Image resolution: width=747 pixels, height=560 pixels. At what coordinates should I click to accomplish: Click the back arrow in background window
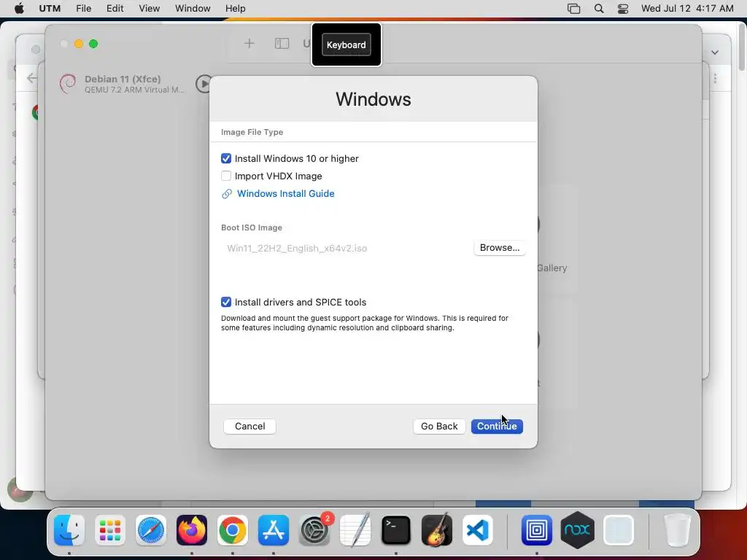pos(31,78)
